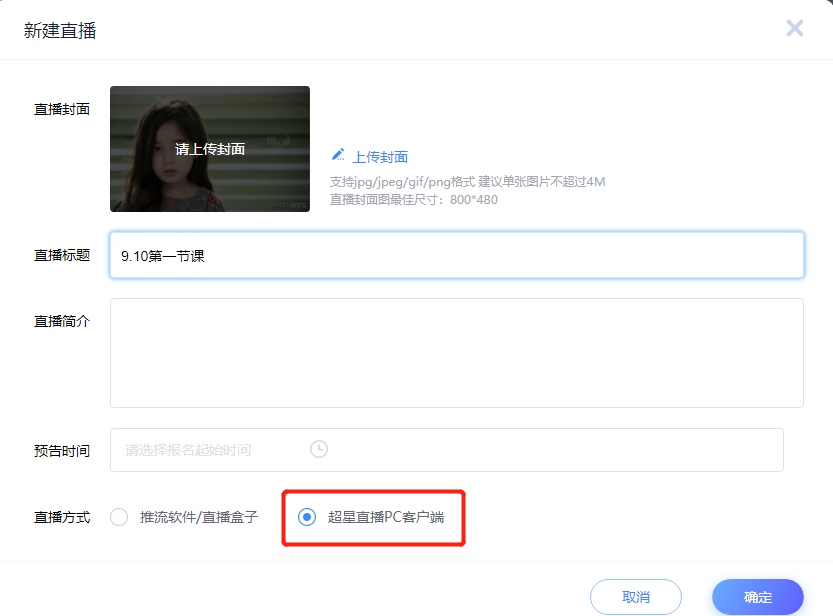Click the 上传封面 link text
This screenshot has width=833, height=616.
[x=380, y=157]
